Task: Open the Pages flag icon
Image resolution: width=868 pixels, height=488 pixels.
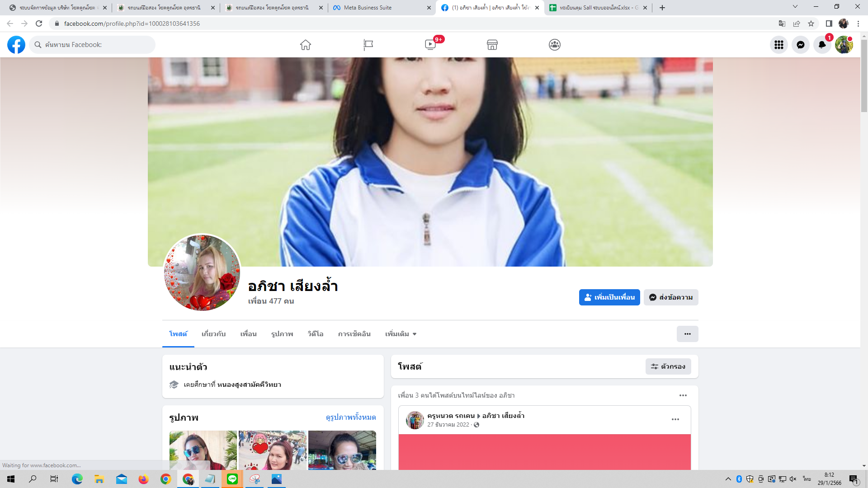Action: pos(368,45)
